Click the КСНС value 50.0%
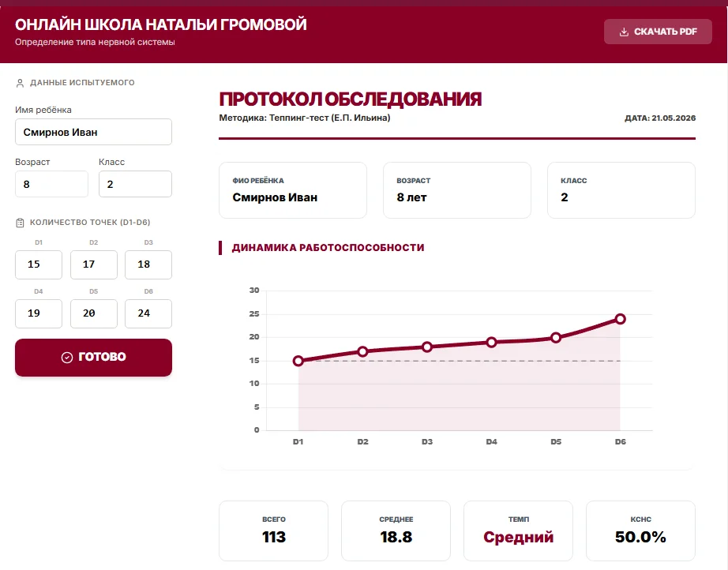This screenshot has width=728, height=570. click(x=640, y=537)
